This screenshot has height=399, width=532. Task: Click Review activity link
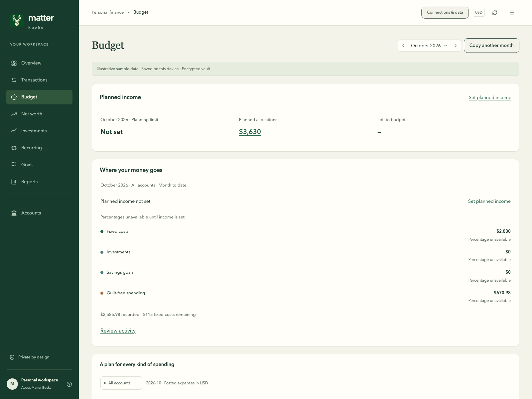(118, 331)
